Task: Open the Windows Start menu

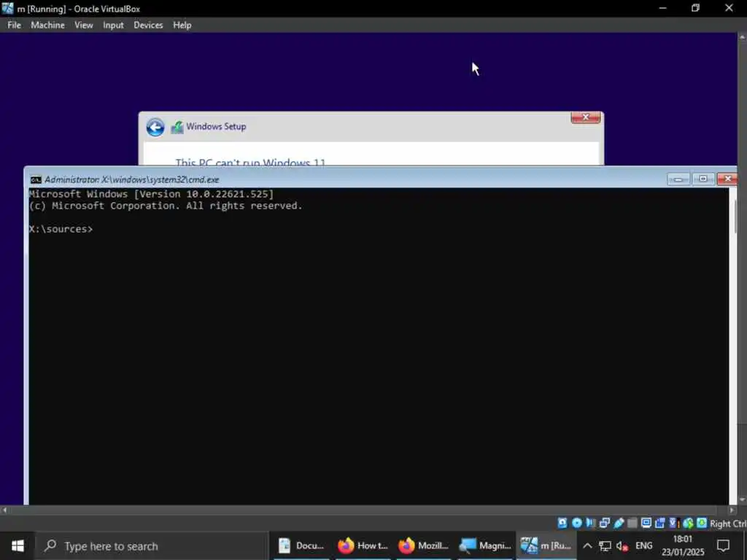Action: click(x=18, y=545)
